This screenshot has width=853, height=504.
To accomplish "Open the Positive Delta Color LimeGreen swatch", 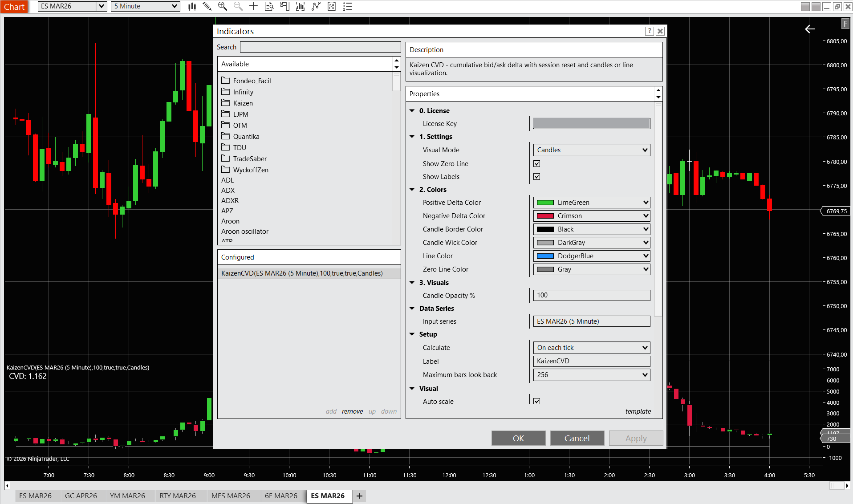I will click(591, 203).
